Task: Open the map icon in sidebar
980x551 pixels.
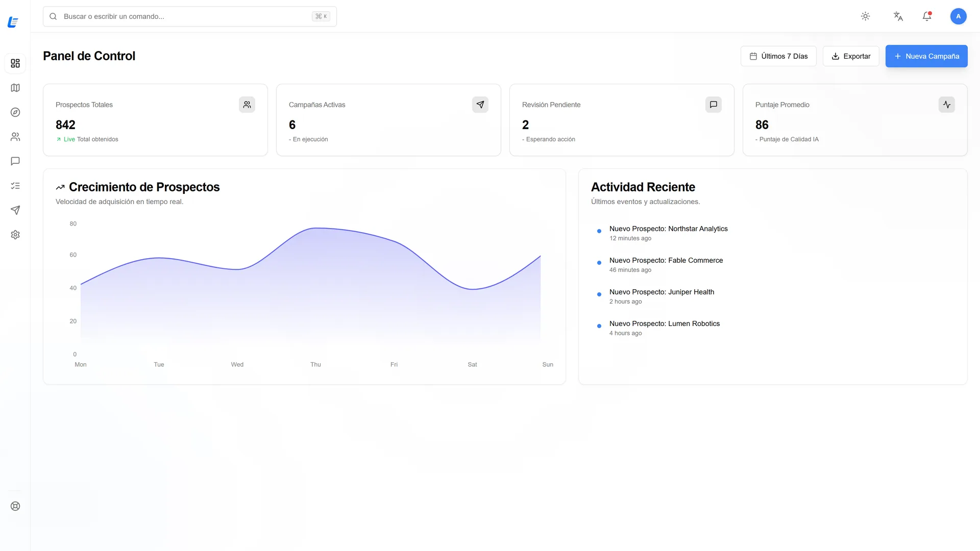Action: 15,88
